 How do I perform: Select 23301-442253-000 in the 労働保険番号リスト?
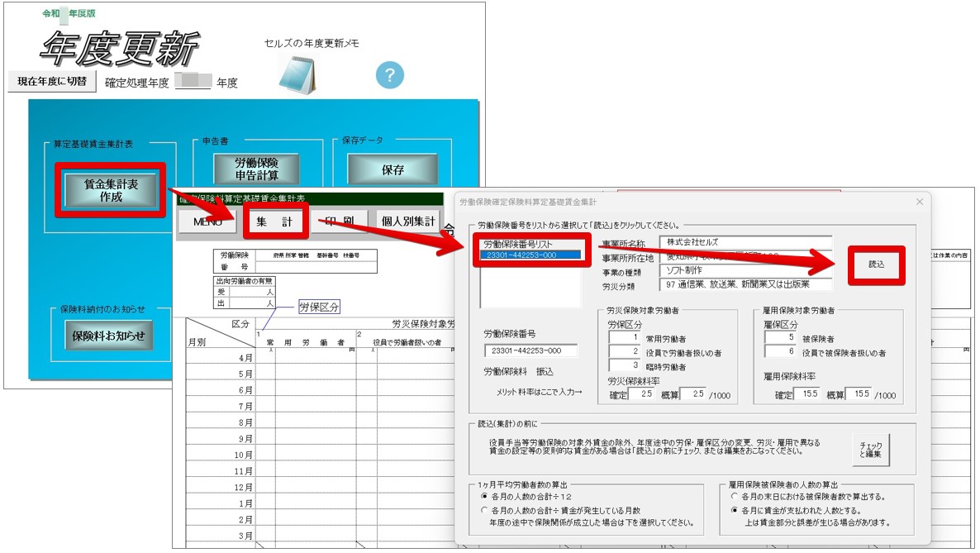[x=531, y=255]
